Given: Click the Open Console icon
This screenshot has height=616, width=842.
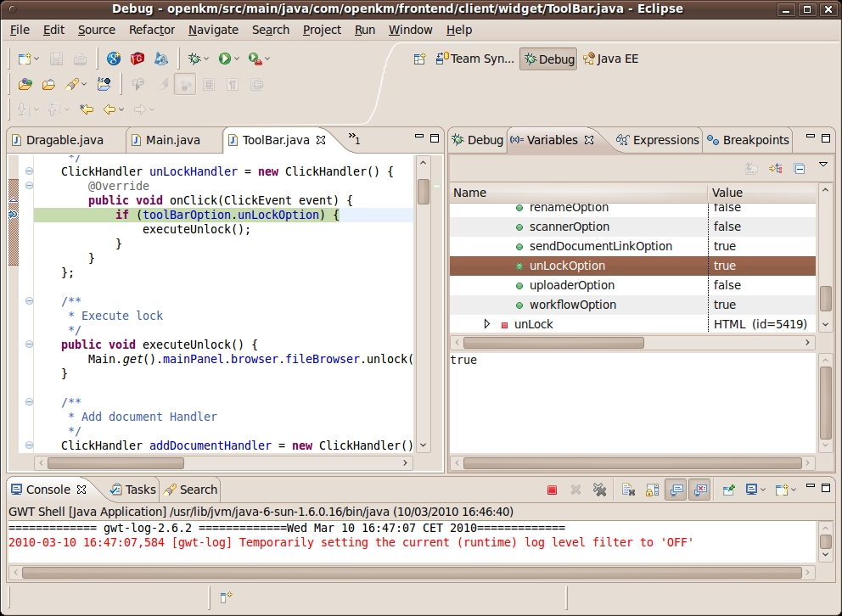Looking at the screenshot, I should [782, 490].
